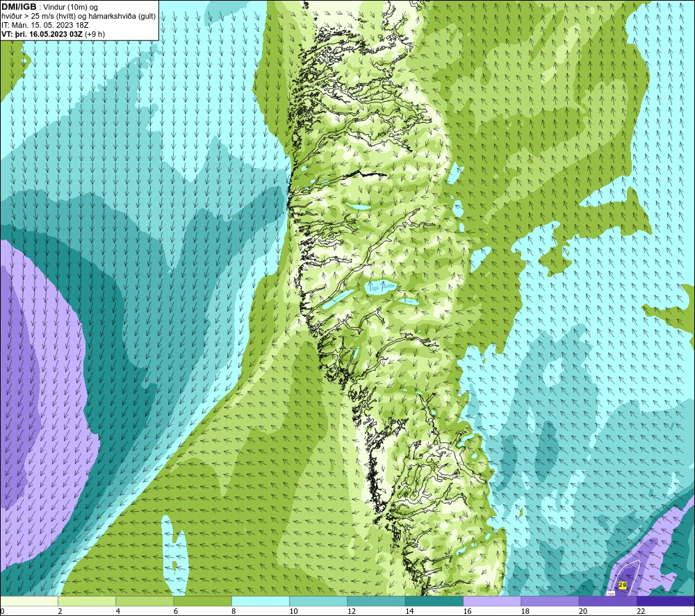695x616 pixels.
Task: Click the "DMI/IGB" title in the legend box
Action: 19,7
